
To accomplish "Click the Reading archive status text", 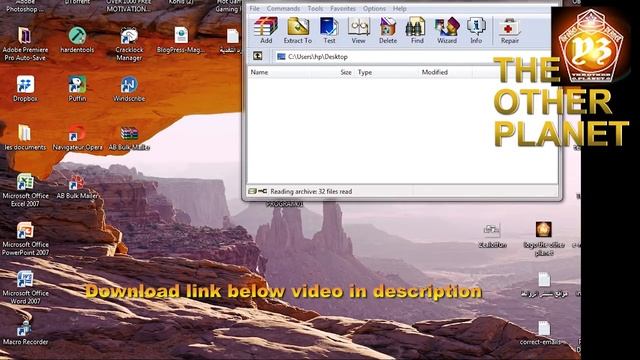I will tap(311, 191).
